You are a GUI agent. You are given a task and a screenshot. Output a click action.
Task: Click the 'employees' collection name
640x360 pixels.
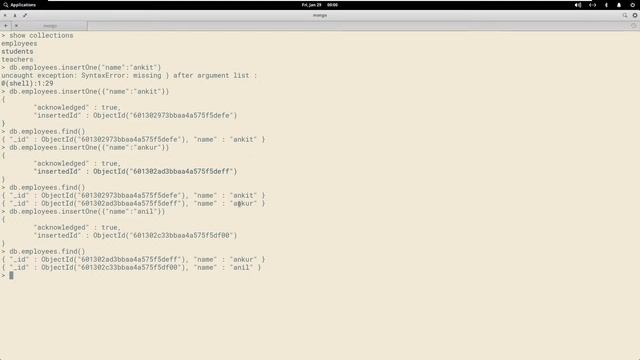click(x=19, y=43)
